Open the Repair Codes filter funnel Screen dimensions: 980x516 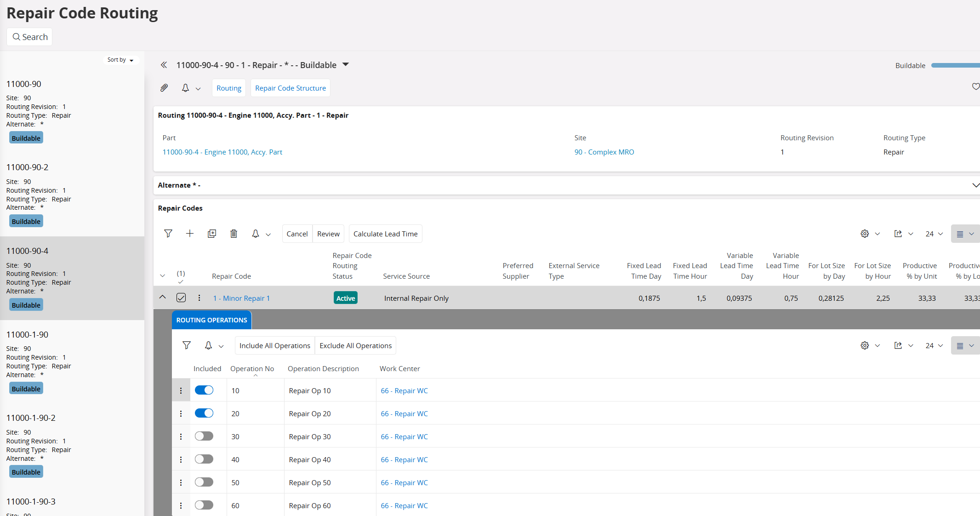pos(168,234)
